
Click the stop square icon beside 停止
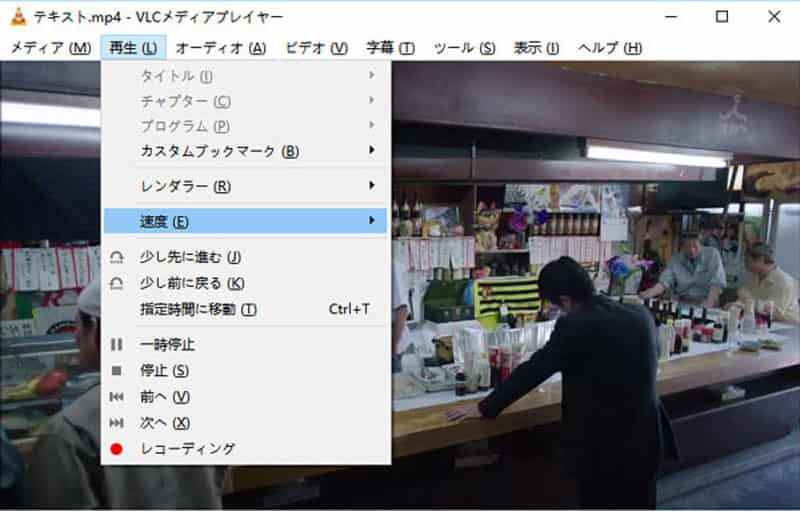[116, 371]
